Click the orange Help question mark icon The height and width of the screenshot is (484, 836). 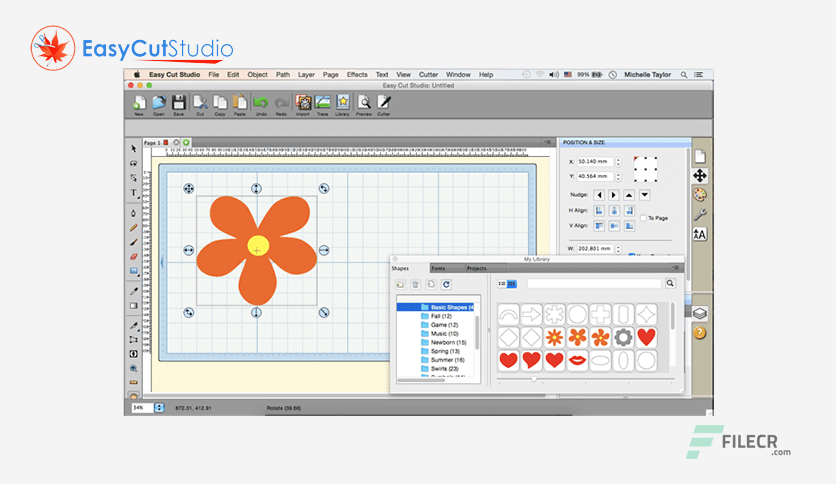(700, 333)
